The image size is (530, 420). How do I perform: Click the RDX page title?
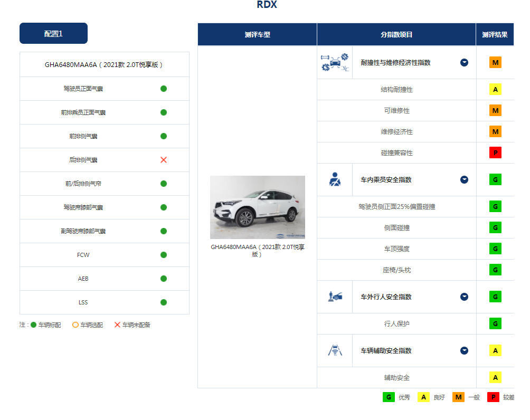[267, 4]
